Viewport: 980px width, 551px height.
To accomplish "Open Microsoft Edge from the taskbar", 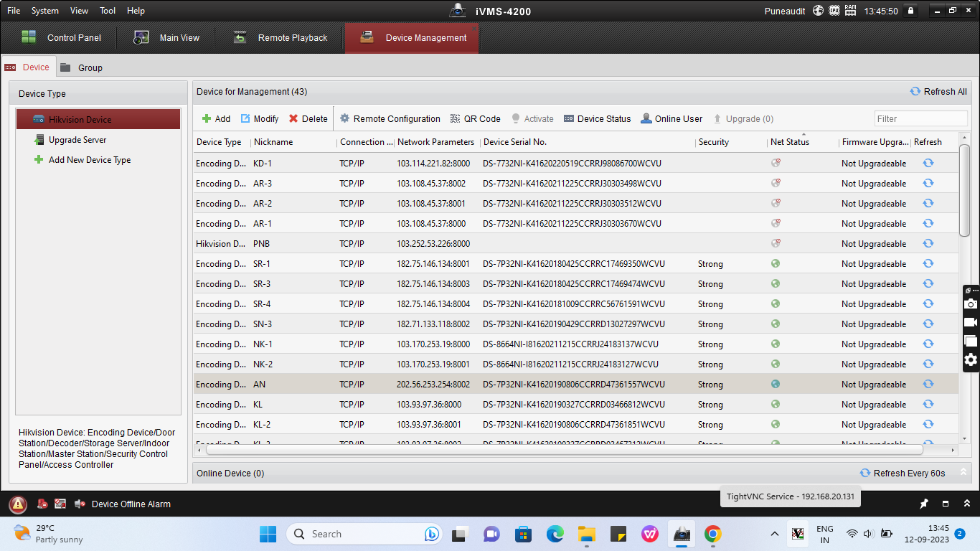I will [555, 534].
